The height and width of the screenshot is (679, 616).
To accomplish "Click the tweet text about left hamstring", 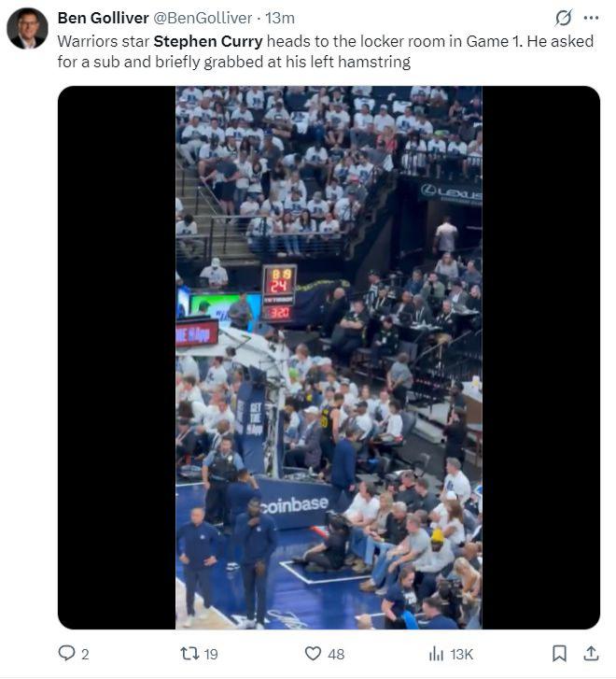I will click(x=325, y=51).
